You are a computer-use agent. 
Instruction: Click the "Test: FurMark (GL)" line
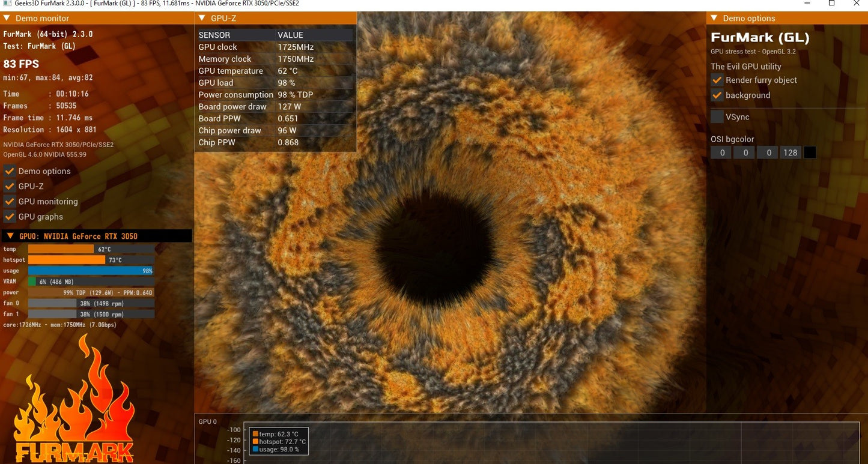pos(39,46)
